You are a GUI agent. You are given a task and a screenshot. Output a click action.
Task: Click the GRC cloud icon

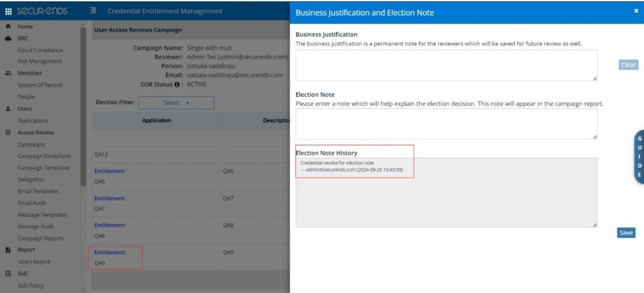click(x=8, y=38)
